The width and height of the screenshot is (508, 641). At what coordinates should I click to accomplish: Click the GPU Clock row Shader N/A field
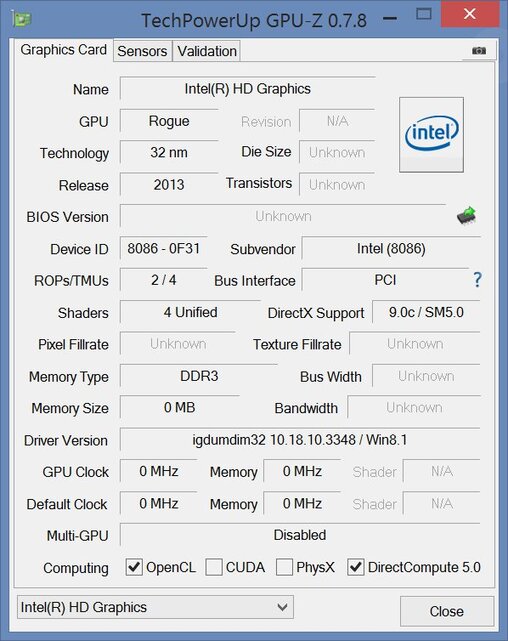coord(442,471)
